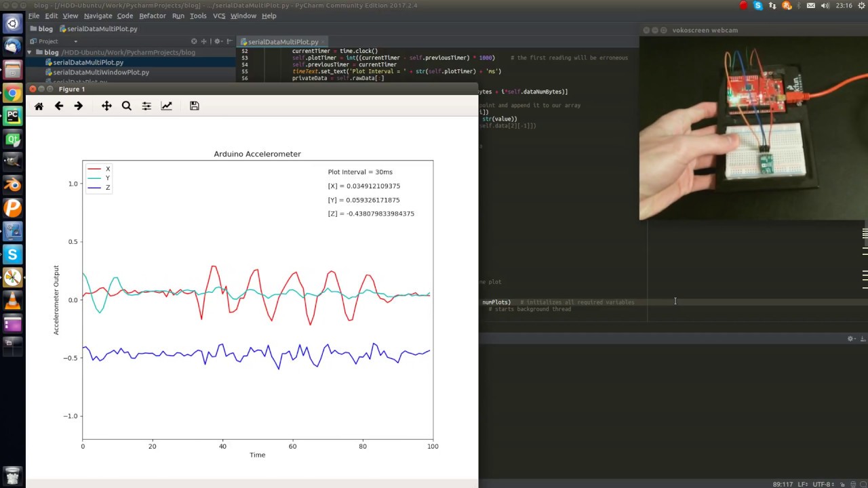Open the edit axis parameters chart icon
This screenshot has width=868, height=488.
click(x=166, y=106)
